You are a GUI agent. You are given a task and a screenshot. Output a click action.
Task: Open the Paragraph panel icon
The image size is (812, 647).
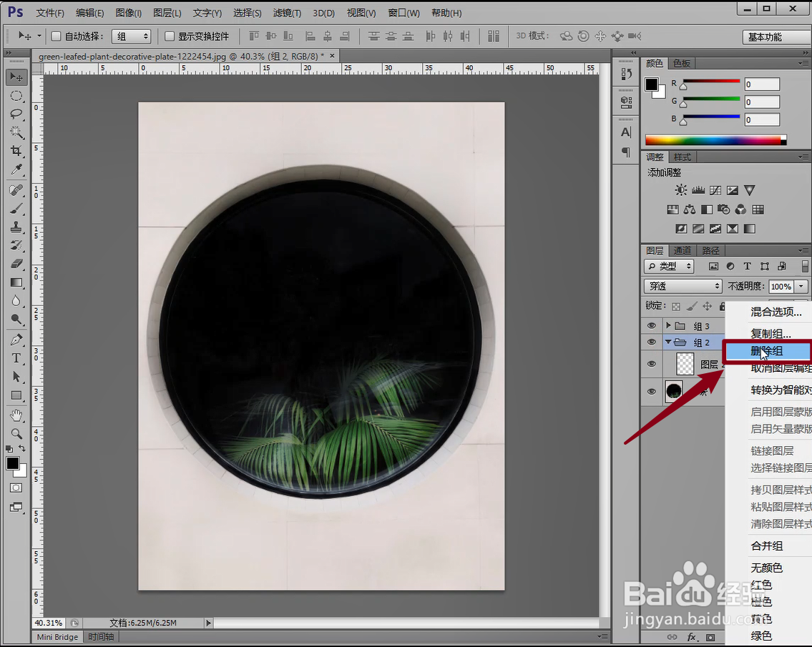click(626, 152)
